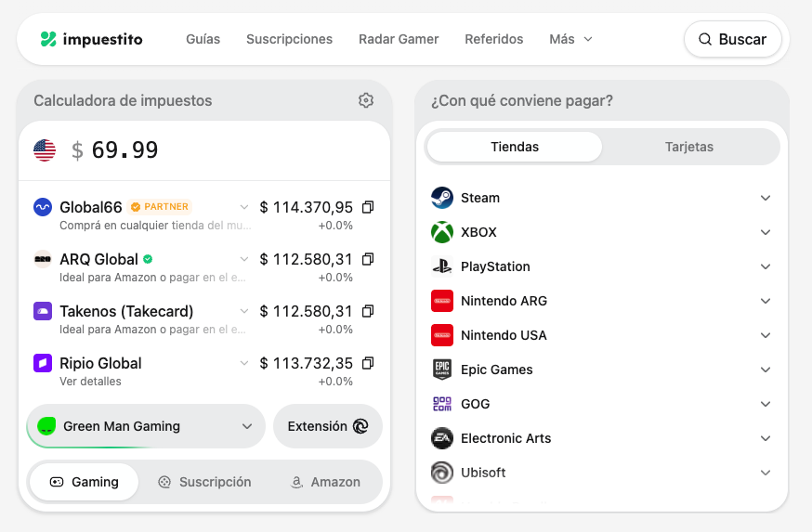Select the Gaming category tab
This screenshot has width=812, height=532.
pos(84,482)
